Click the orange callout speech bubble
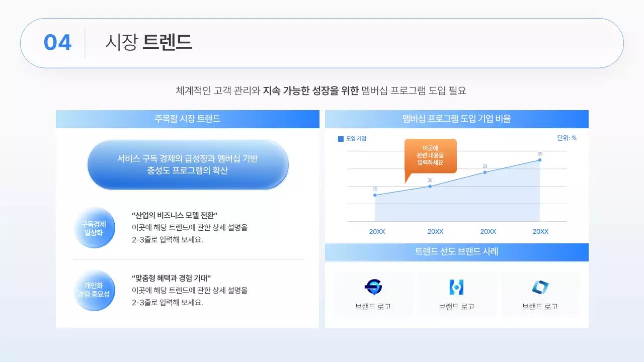The image size is (644, 362). (430, 156)
